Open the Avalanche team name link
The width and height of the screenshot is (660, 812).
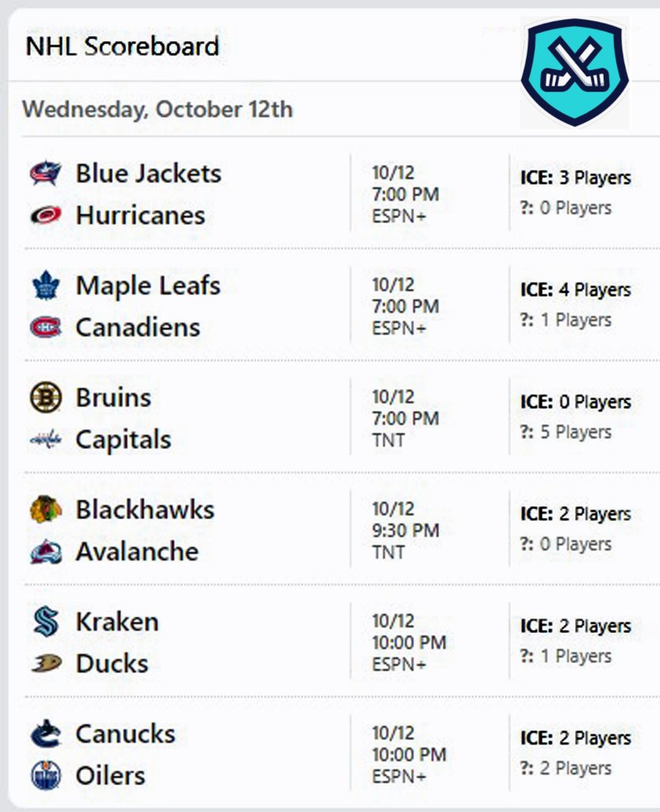pyautogui.click(x=136, y=552)
